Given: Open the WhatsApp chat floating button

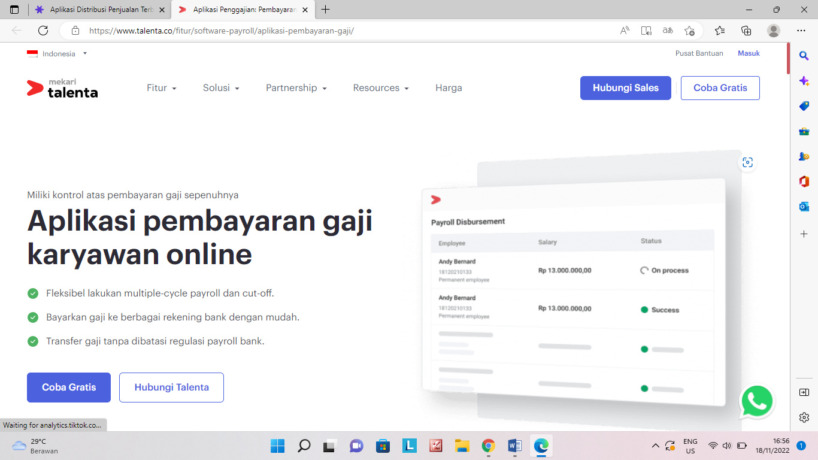Looking at the screenshot, I should tap(756, 401).
